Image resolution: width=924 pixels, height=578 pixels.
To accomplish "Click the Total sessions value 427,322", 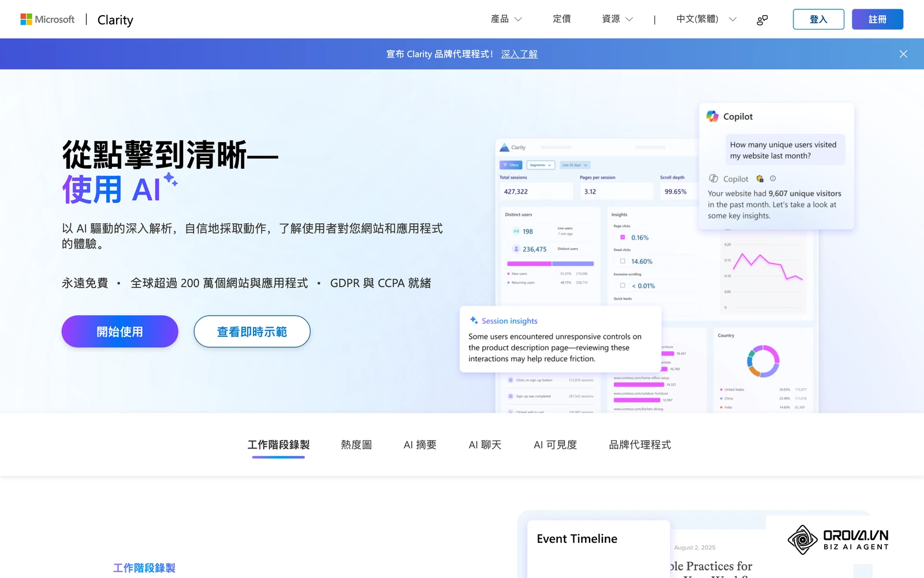I will [516, 191].
